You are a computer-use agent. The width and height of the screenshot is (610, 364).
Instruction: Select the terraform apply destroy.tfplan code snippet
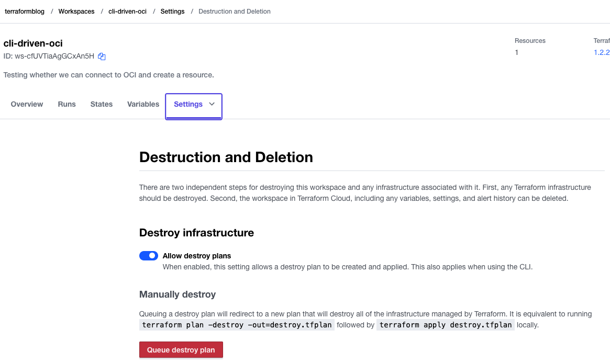(446, 325)
